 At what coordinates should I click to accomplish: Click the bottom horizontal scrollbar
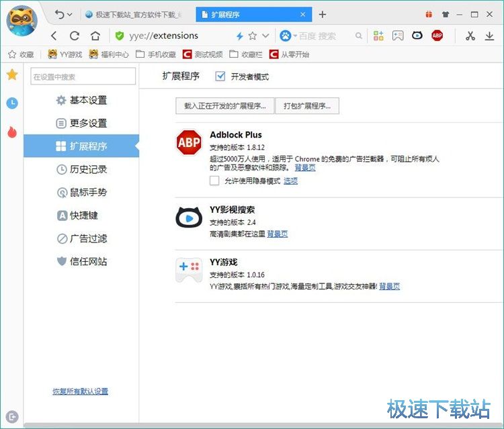[x=263, y=426]
